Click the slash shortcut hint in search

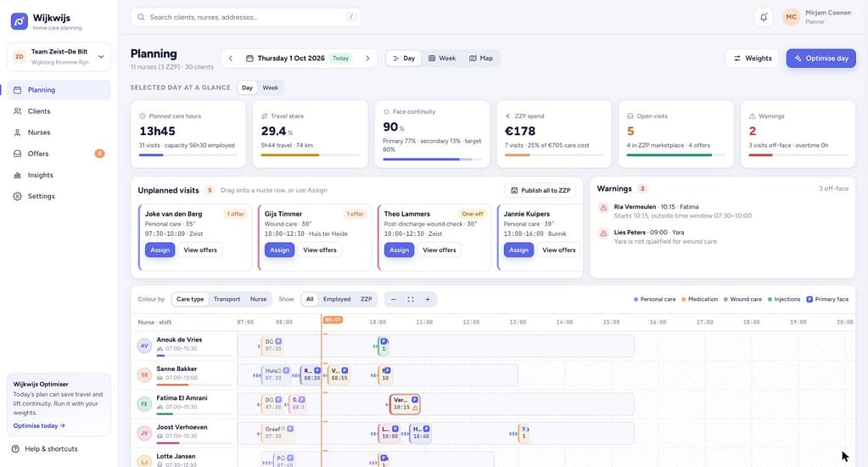[x=351, y=17]
